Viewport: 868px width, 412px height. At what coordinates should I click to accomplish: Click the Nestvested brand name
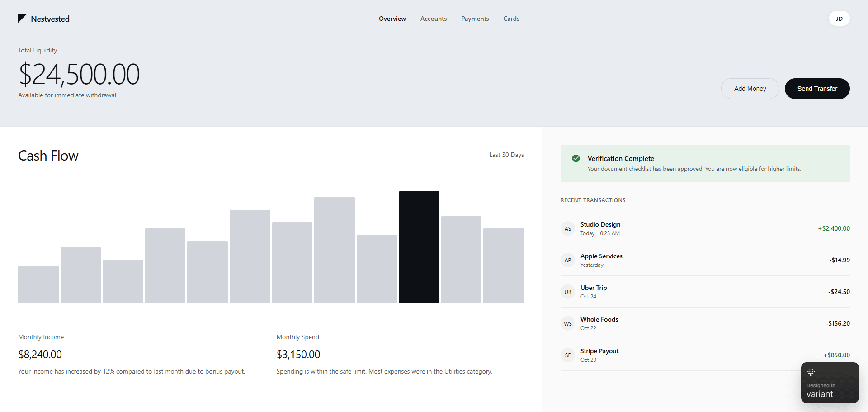click(50, 19)
